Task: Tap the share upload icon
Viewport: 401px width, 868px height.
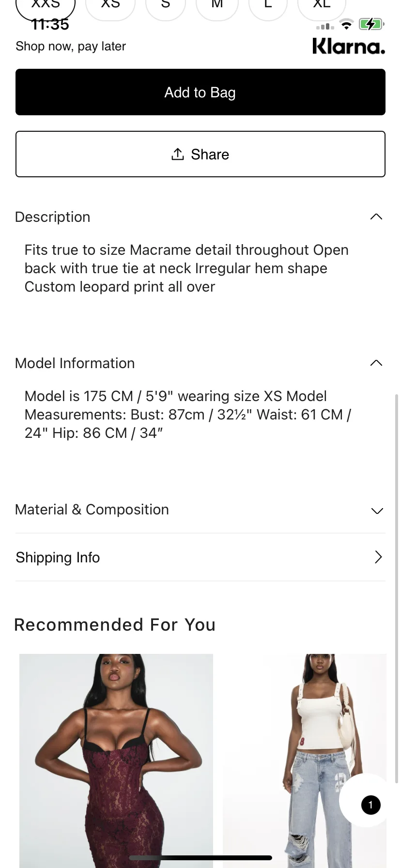Action: tap(178, 154)
